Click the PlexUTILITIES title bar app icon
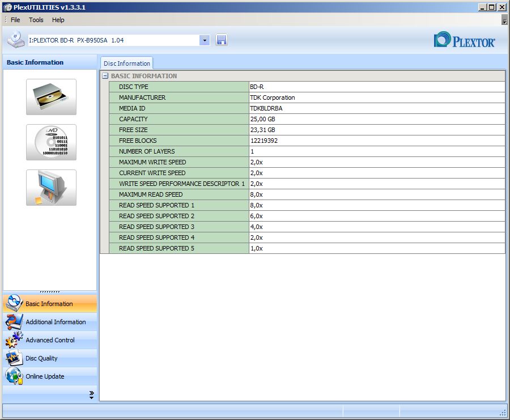This screenshot has height=420, width=510. [x=7, y=7]
